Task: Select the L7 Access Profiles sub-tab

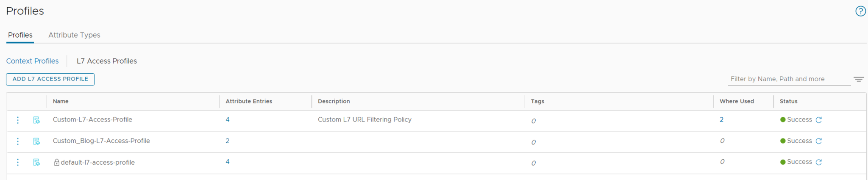Action: point(107,61)
